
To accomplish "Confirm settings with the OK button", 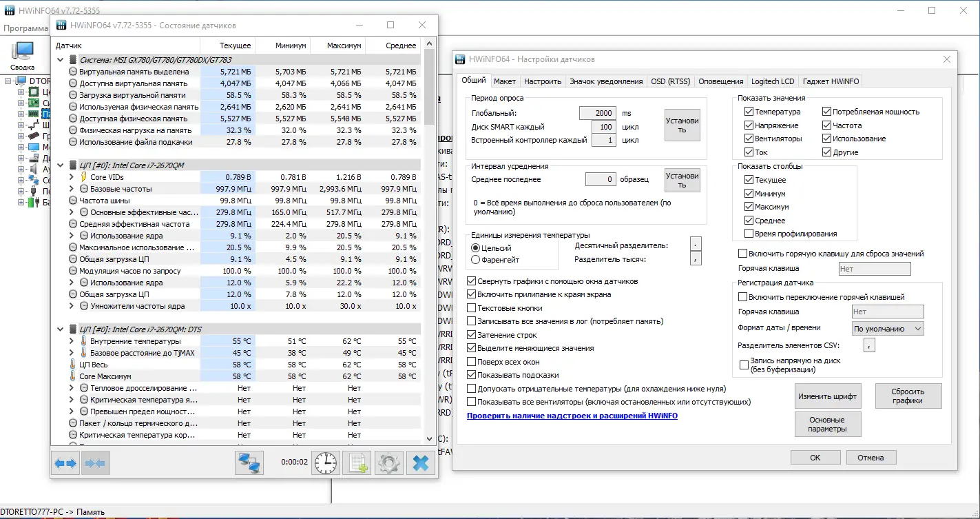I will coord(815,457).
